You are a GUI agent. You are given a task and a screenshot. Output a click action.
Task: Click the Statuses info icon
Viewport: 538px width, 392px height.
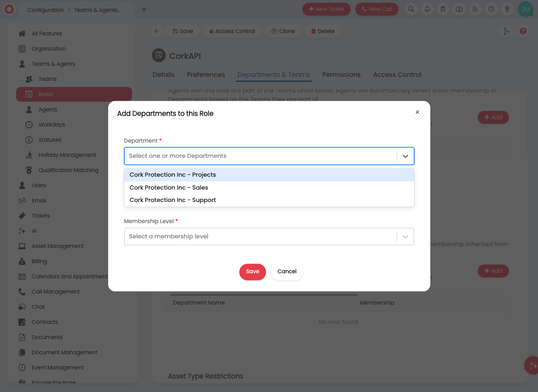point(29,140)
